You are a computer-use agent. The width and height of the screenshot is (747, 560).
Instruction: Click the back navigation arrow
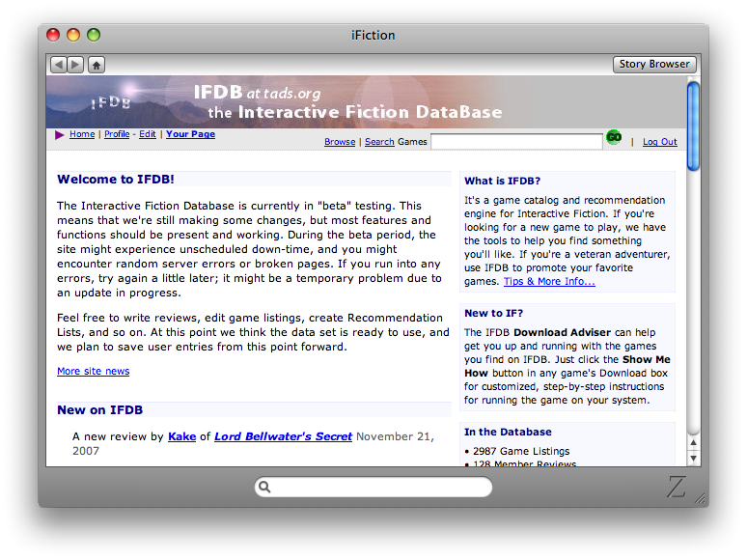(x=58, y=65)
